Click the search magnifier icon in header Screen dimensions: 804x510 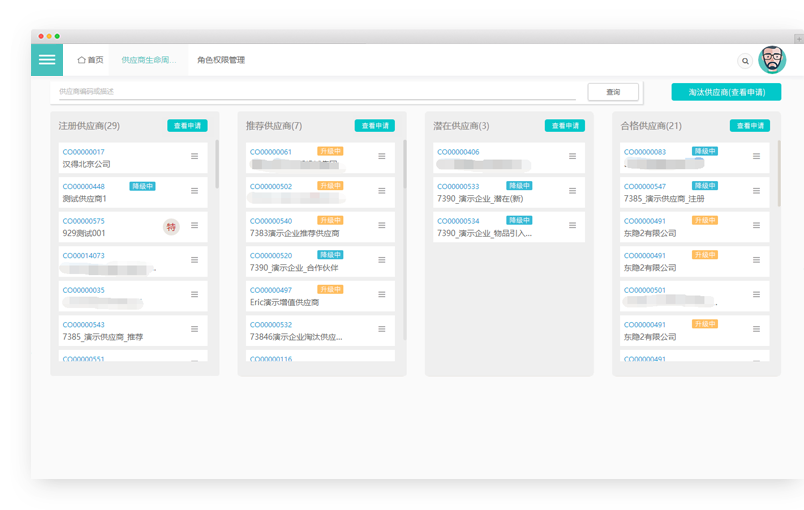[x=744, y=61]
